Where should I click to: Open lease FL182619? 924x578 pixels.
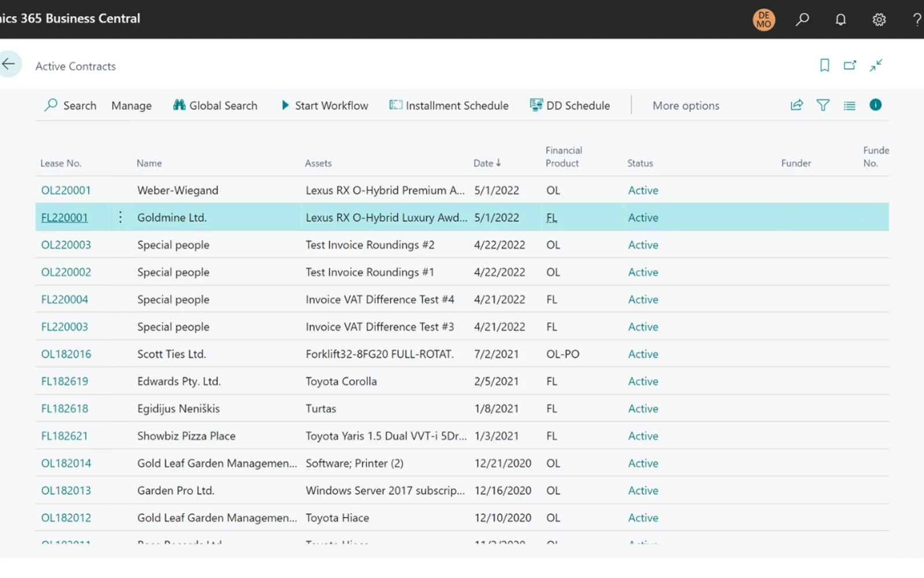click(x=65, y=381)
